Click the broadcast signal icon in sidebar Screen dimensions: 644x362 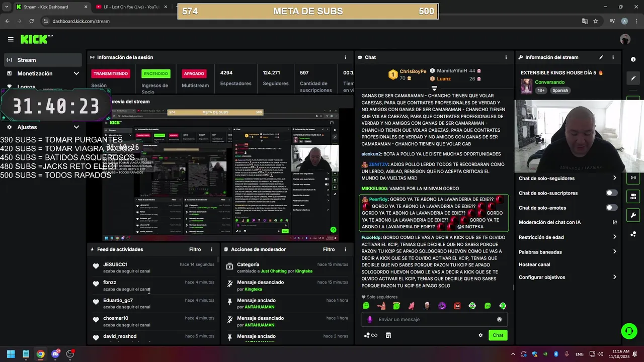point(633,177)
